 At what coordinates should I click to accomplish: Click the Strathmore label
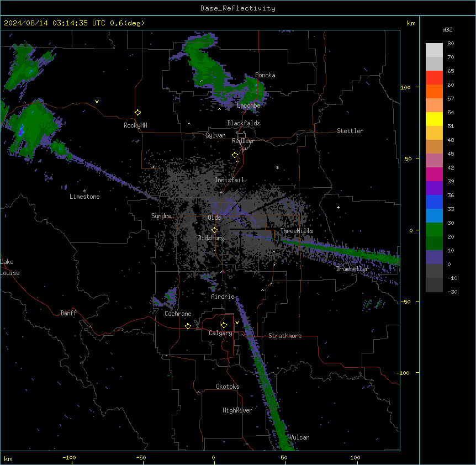(x=285, y=336)
